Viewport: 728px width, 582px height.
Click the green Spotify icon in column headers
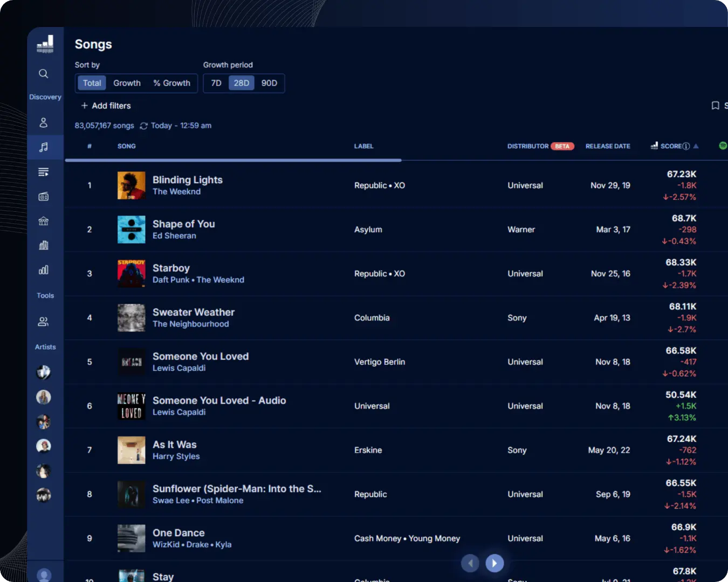coord(722,146)
